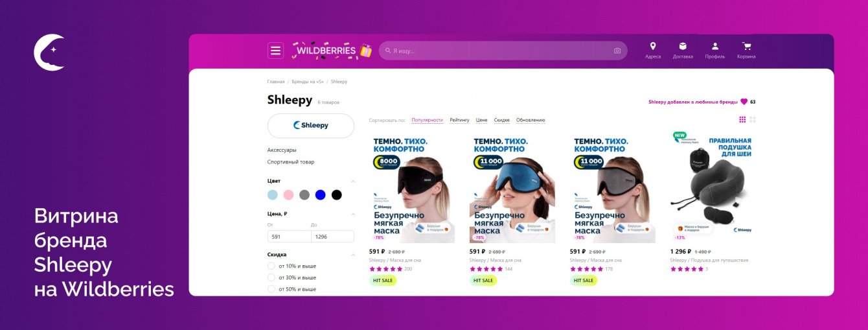
Task: Click the heart favorite brand icon
Action: [744, 102]
